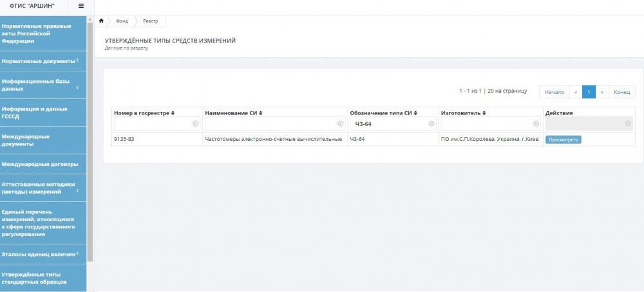Click the ФГИС "АРШИН" logo title

[x=32, y=6]
